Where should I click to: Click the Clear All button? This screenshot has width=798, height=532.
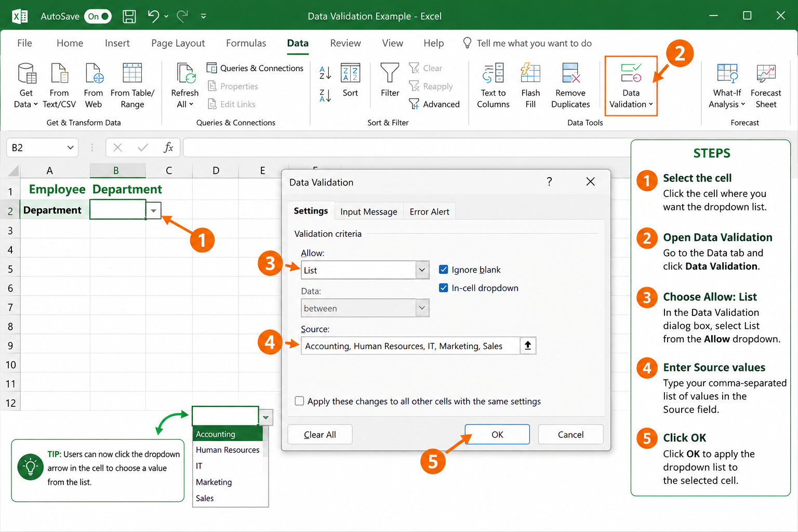click(320, 434)
